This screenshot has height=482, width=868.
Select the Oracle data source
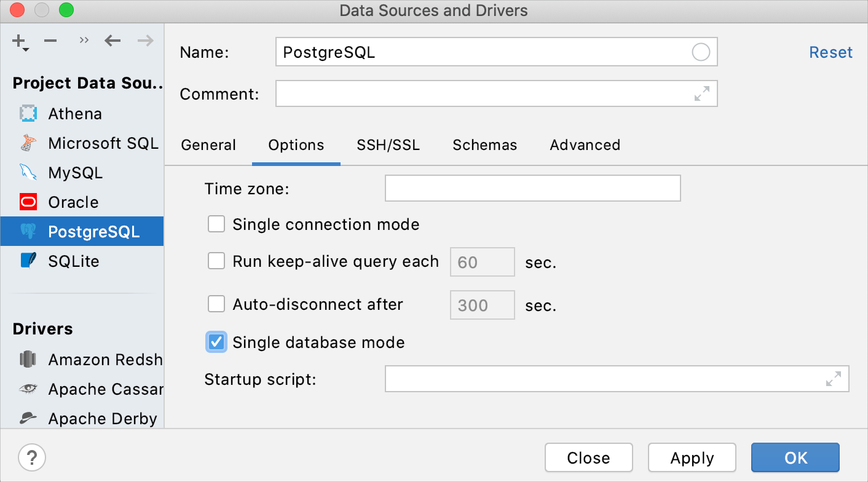click(73, 202)
